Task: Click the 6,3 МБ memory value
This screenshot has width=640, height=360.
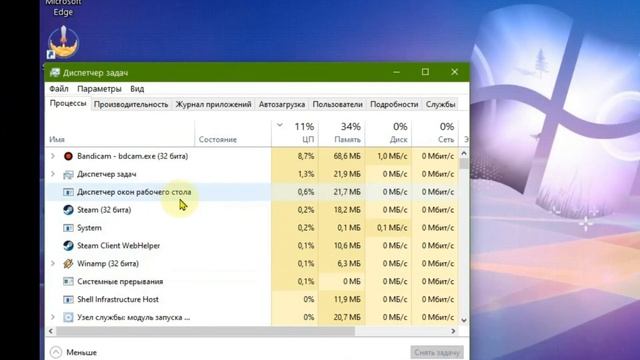Action: tap(349, 264)
